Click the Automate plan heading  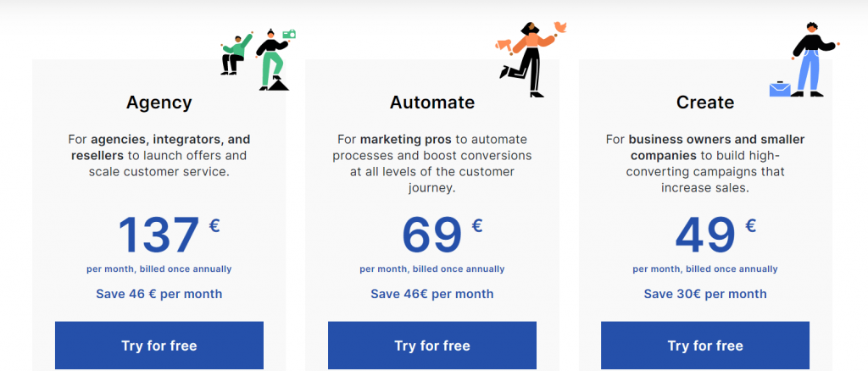[x=431, y=102]
